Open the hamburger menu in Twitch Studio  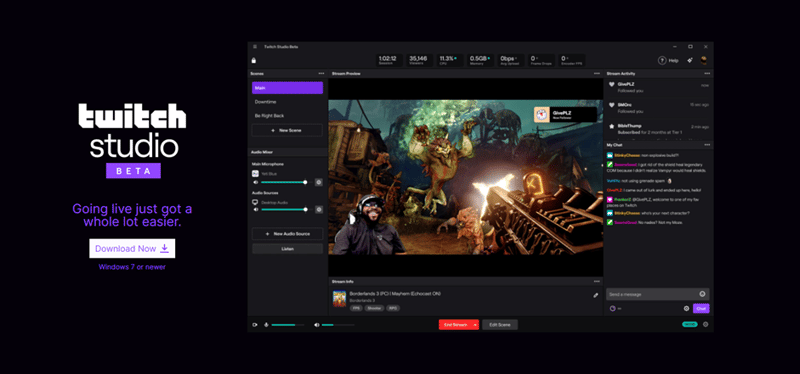click(255, 47)
